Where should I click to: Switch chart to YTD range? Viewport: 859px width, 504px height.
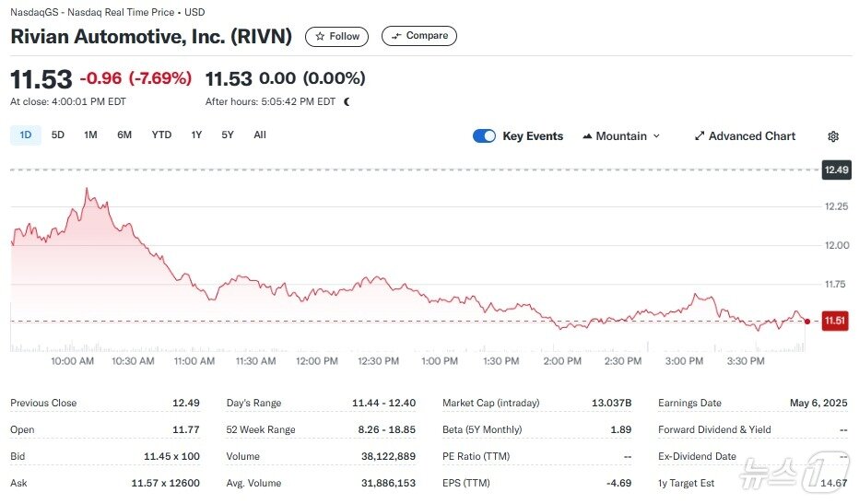161,135
